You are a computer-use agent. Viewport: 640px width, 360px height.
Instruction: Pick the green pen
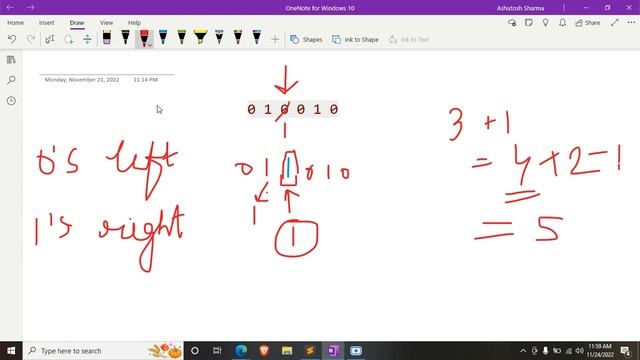point(182,38)
